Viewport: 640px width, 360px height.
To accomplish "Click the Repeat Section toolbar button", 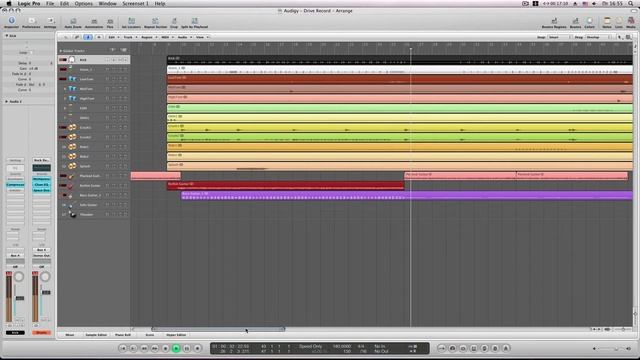I will [x=155, y=22].
